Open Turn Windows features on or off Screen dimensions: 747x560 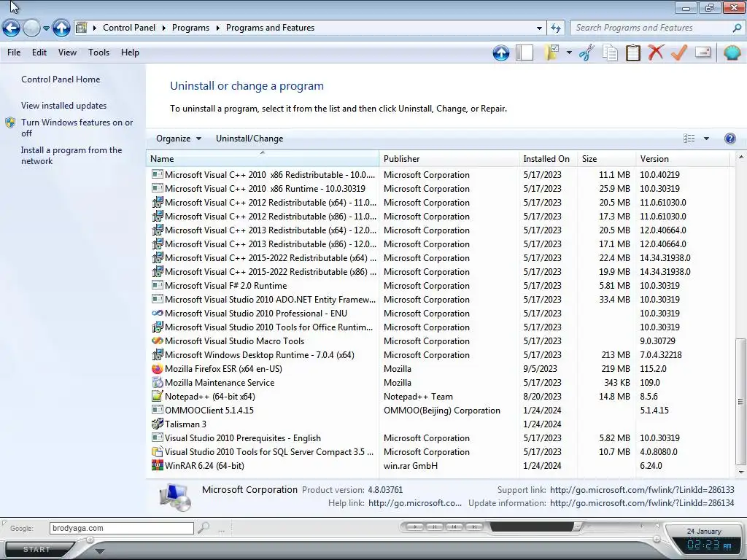point(77,128)
